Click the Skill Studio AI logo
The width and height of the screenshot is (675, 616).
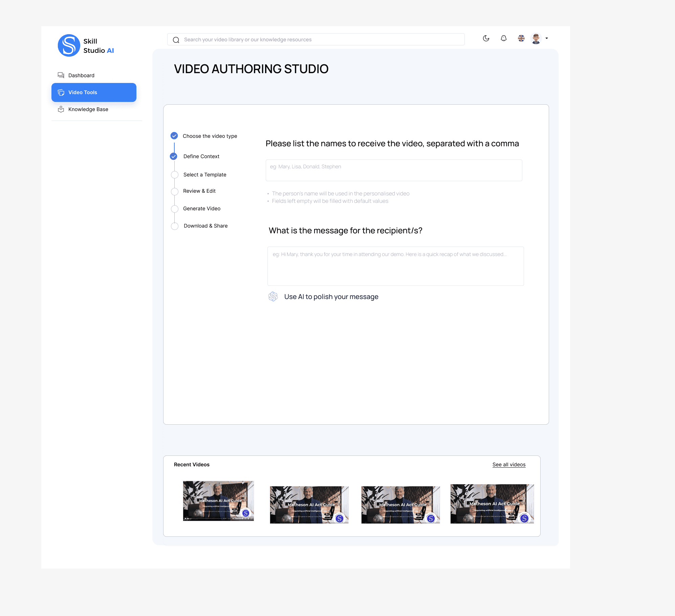69,45
